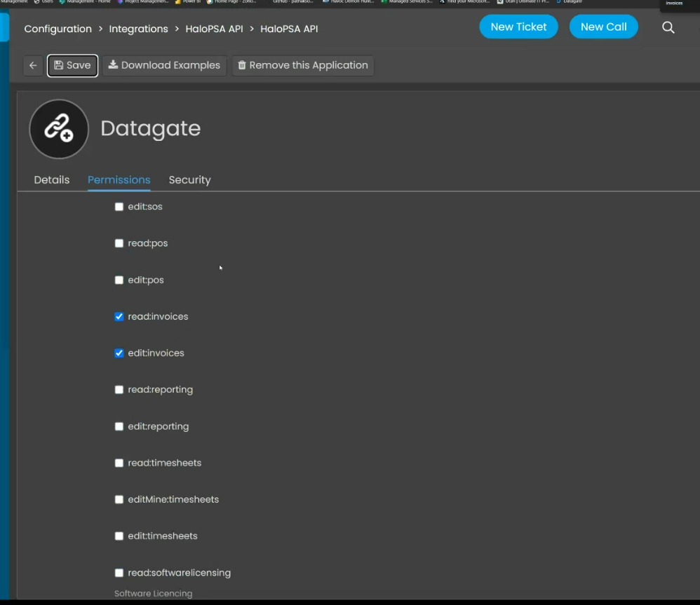Disable the edit:invoices permission

pyautogui.click(x=119, y=353)
